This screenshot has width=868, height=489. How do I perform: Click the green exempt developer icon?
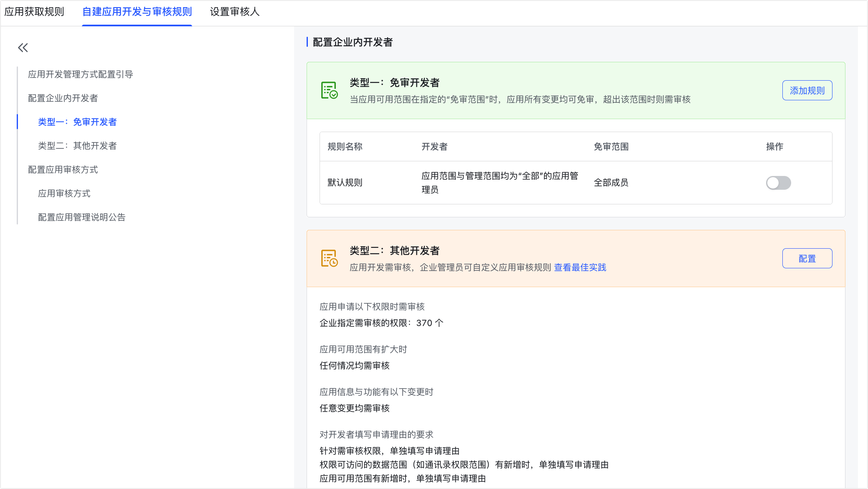329,90
